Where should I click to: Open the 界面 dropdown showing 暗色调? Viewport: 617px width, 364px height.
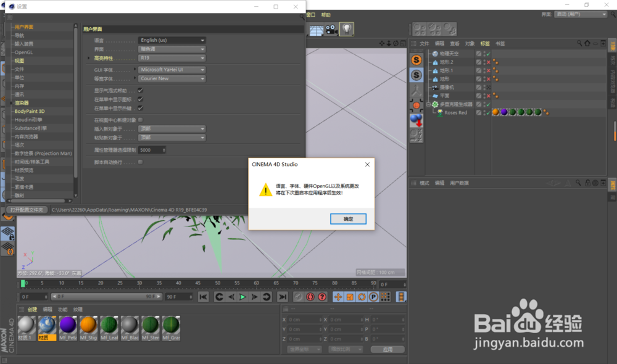coord(172,49)
